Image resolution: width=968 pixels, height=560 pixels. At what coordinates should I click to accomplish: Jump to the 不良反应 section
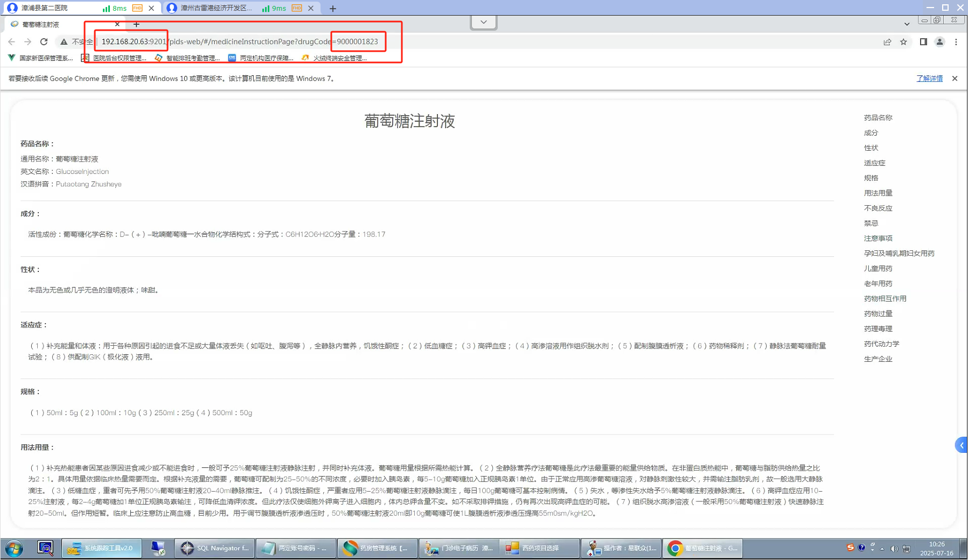878,208
